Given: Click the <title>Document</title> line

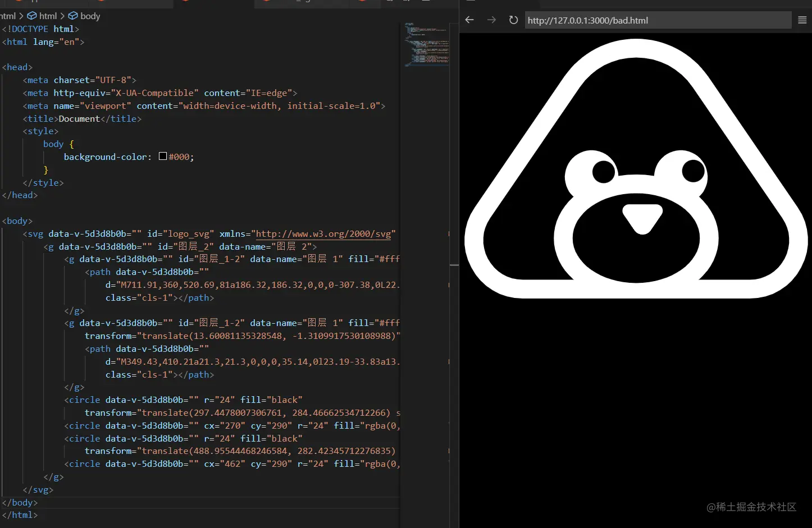Looking at the screenshot, I should point(82,119).
